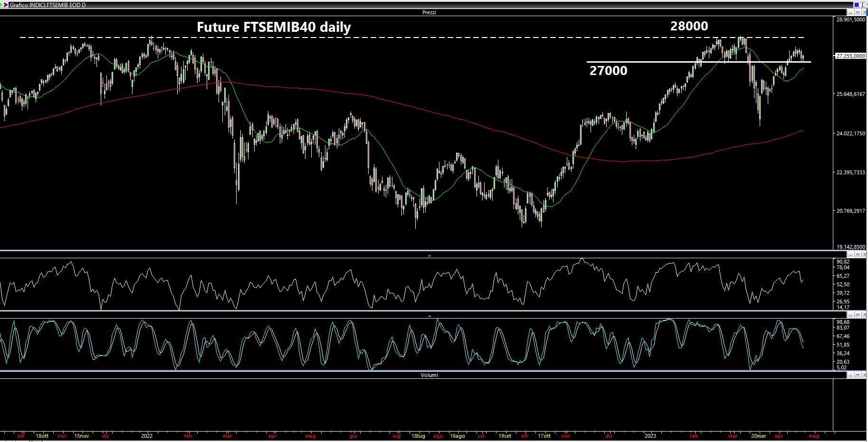Select the T text tool icon
868x442 pixels.
coord(862,5)
